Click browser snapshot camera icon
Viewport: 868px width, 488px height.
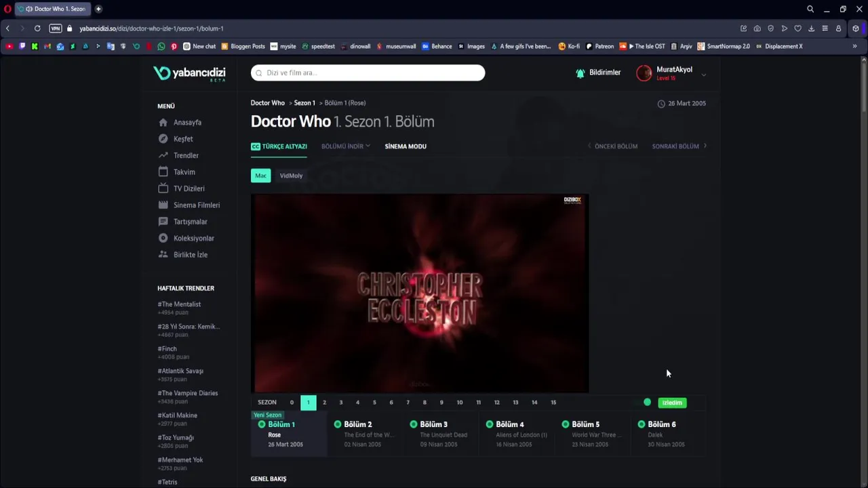coord(757,28)
